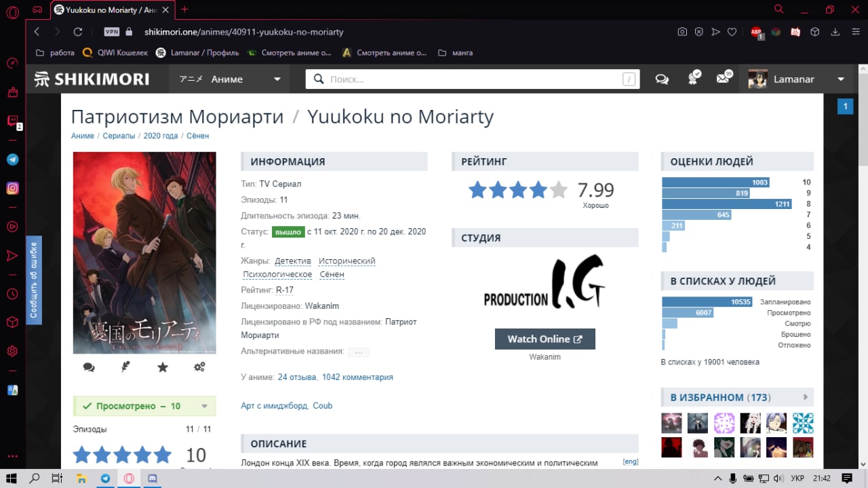Viewport: 868px width, 488px height.
Task: Open Twitch in the Opera sidebar
Action: 12,121
